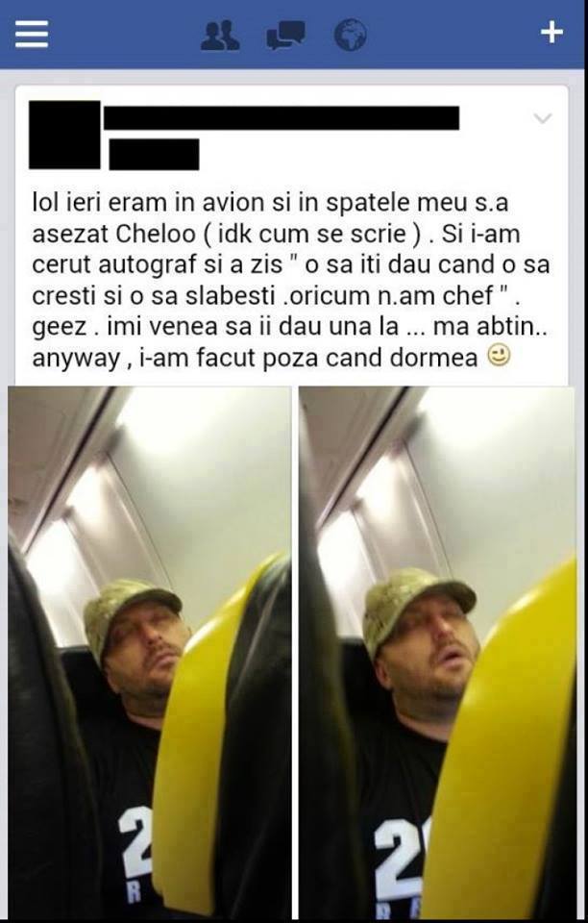Open the hamburger menu in the header
Image resolution: width=588 pixels, height=923 pixels.
click(31, 35)
